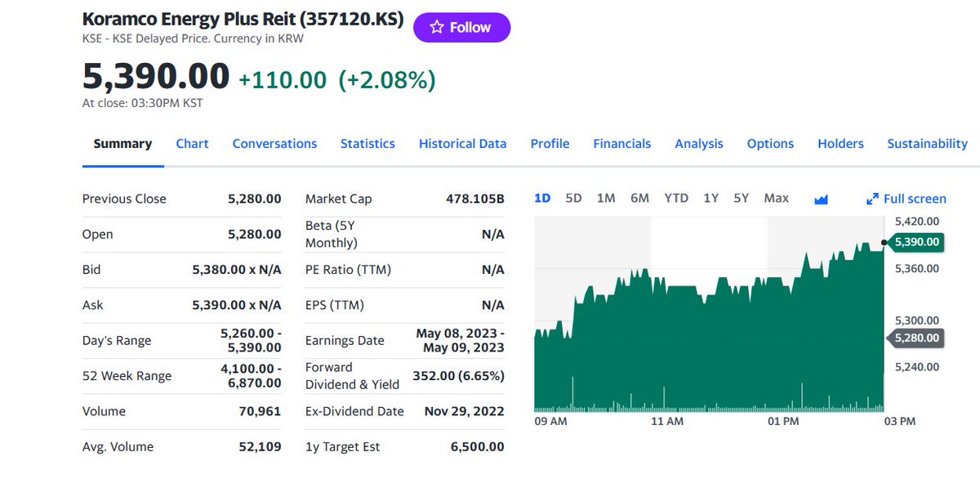Click the Avg. Volume value 52,109
Viewport: 980px width, 488px height.
pyautogui.click(x=260, y=446)
